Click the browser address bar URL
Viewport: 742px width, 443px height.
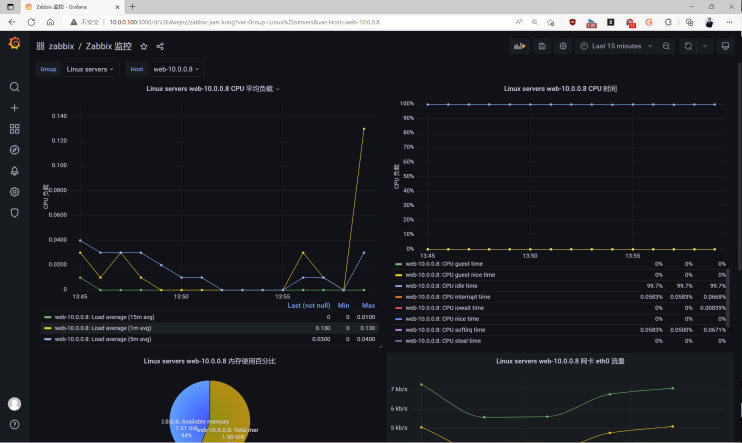(x=244, y=22)
